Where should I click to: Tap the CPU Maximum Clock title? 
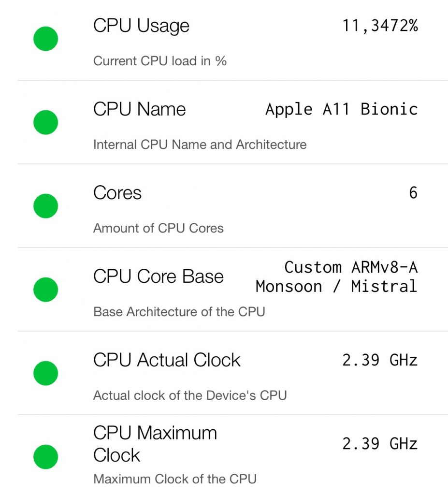[x=155, y=444]
